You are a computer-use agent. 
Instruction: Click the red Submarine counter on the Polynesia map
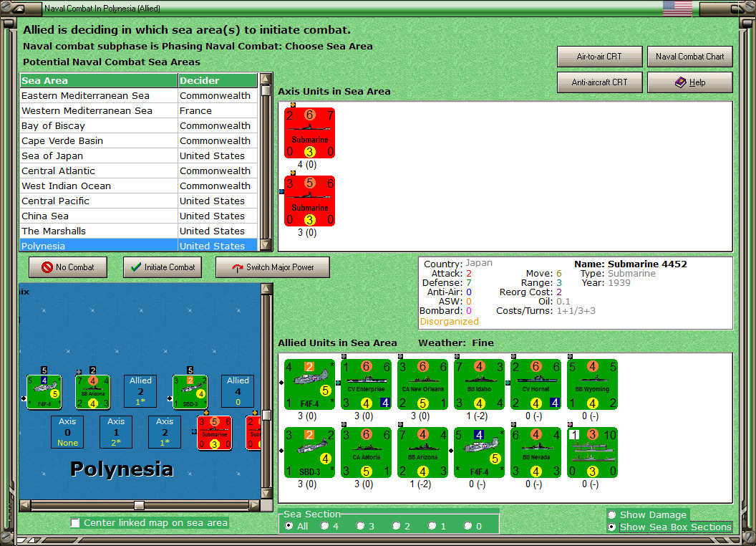pos(215,433)
